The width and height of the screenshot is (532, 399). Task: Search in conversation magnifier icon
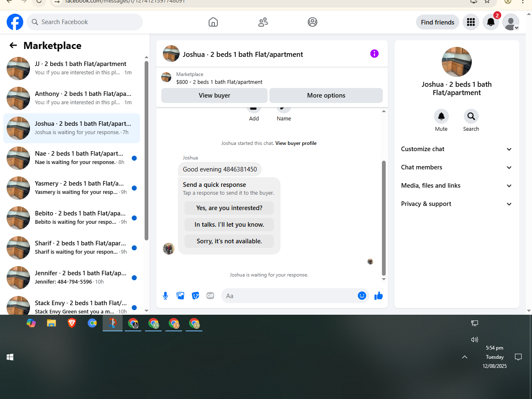click(x=471, y=116)
